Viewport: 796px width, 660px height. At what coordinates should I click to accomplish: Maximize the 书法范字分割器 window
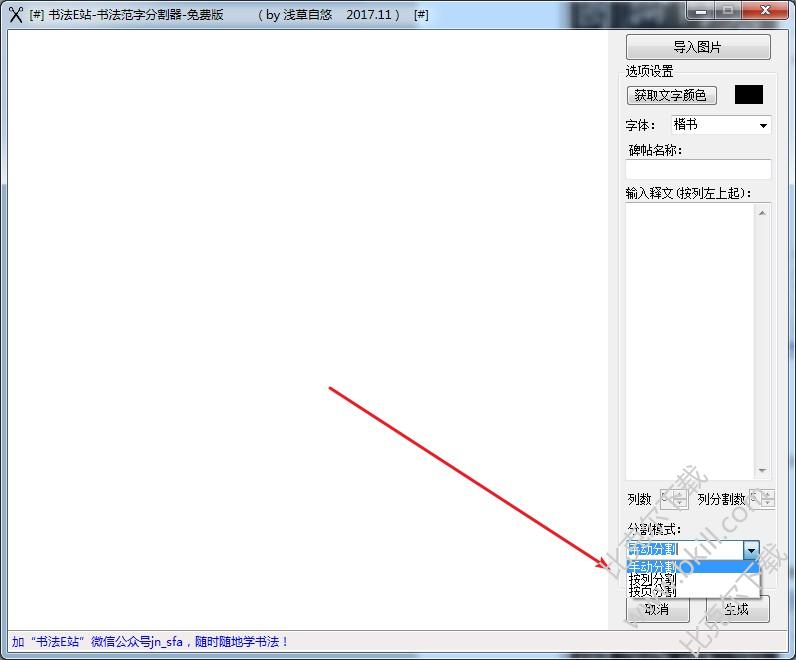pyautogui.click(x=728, y=11)
